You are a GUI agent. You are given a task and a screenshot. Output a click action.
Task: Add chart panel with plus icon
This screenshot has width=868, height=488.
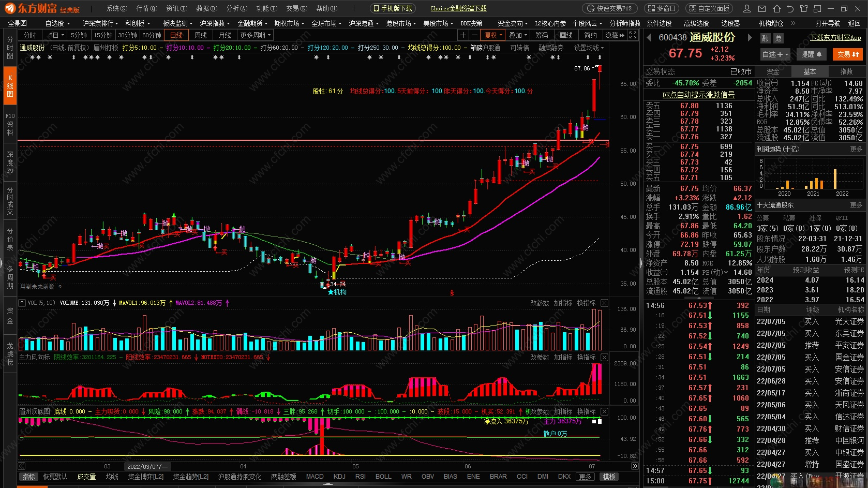(463, 35)
